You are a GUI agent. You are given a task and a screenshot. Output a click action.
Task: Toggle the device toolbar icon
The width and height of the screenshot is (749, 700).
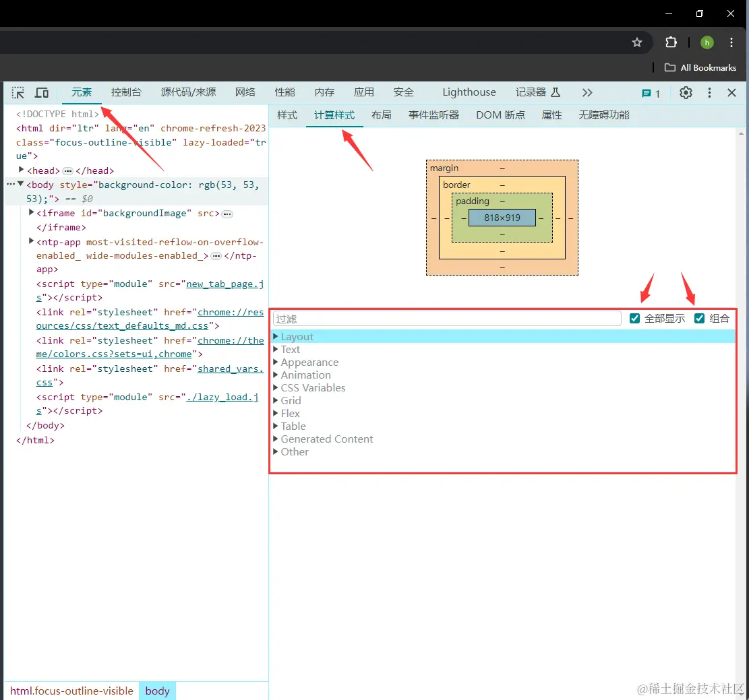coord(42,92)
